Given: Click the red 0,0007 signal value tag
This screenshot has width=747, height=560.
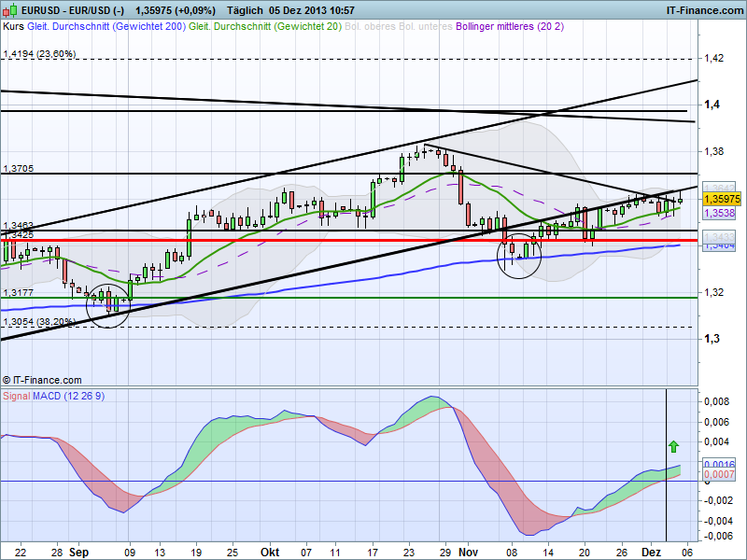Looking at the screenshot, I should [x=719, y=474].
